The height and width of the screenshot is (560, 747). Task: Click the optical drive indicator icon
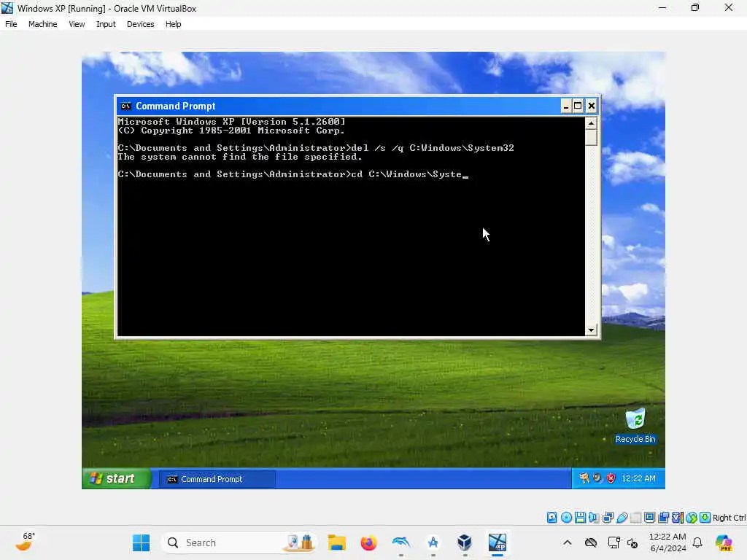566,518
